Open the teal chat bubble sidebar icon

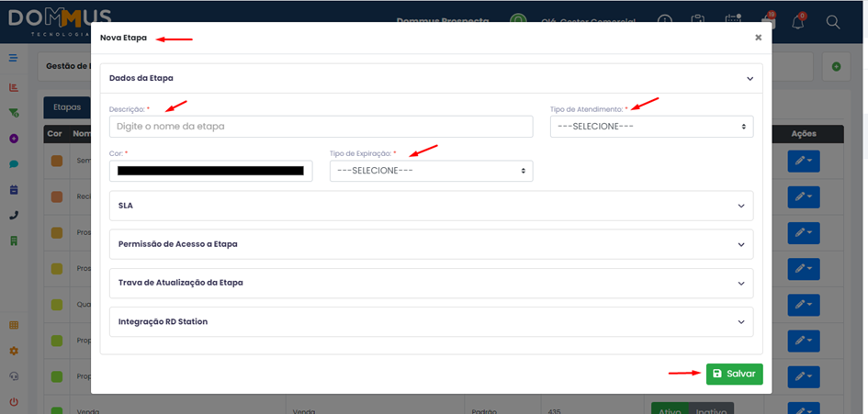tap(14, 164)
